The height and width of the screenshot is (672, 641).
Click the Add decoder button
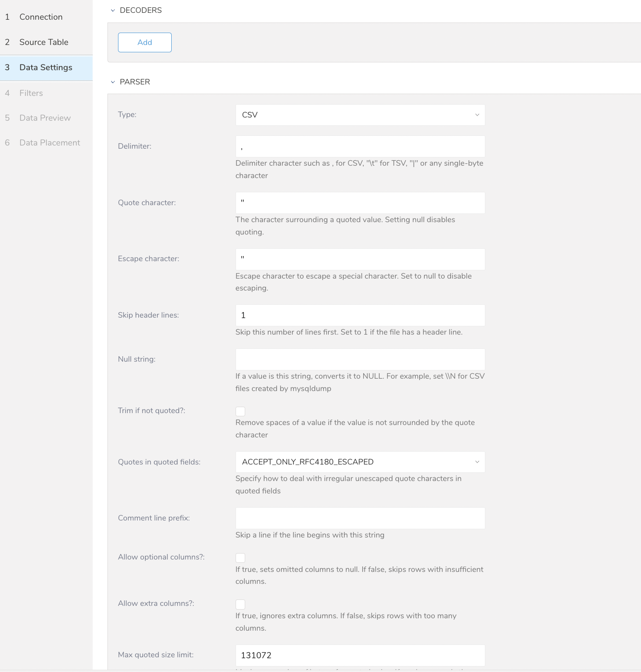tap(145, 42)
